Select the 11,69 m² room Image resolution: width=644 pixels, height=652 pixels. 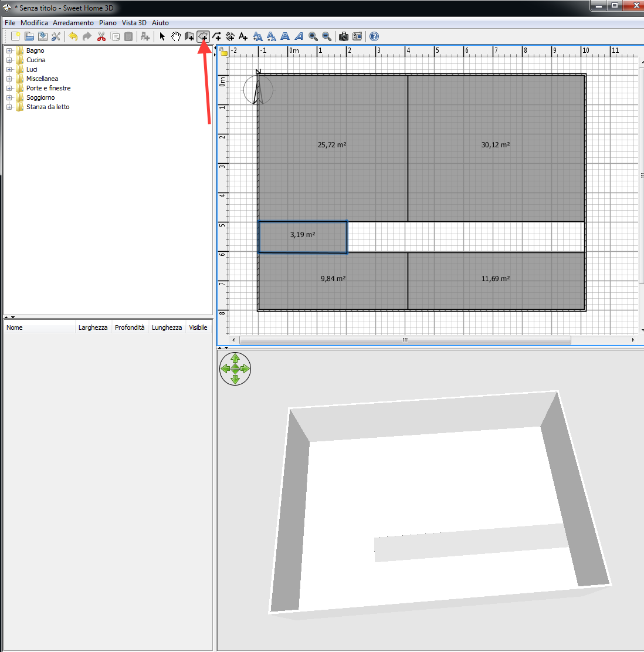pos(496,281)
